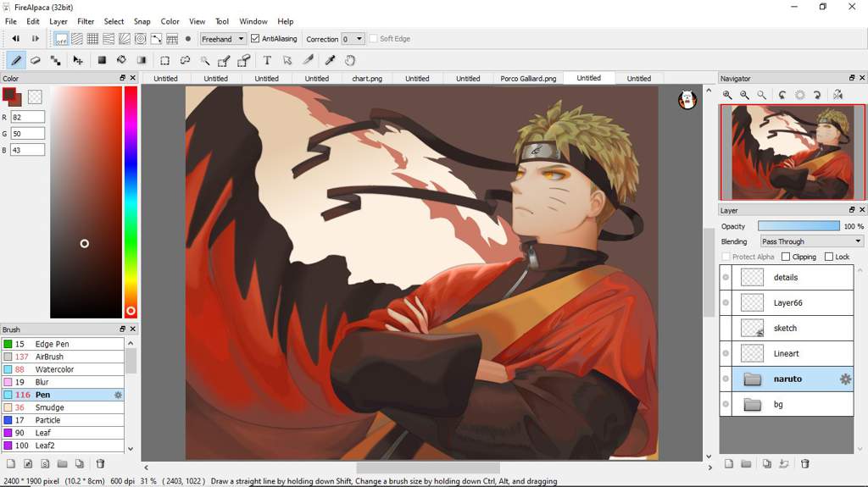Select the Bucket fill tool
Viewport: 868px width, 487px height.
point(121,60)
